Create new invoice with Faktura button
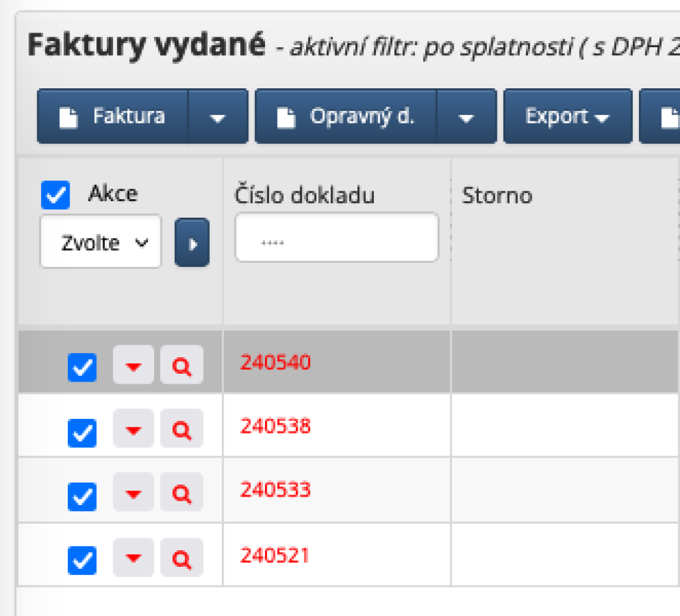 113,117
